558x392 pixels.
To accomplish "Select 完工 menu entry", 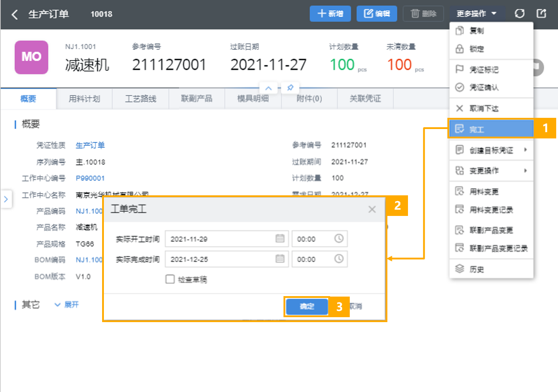I will pos(491,129).
